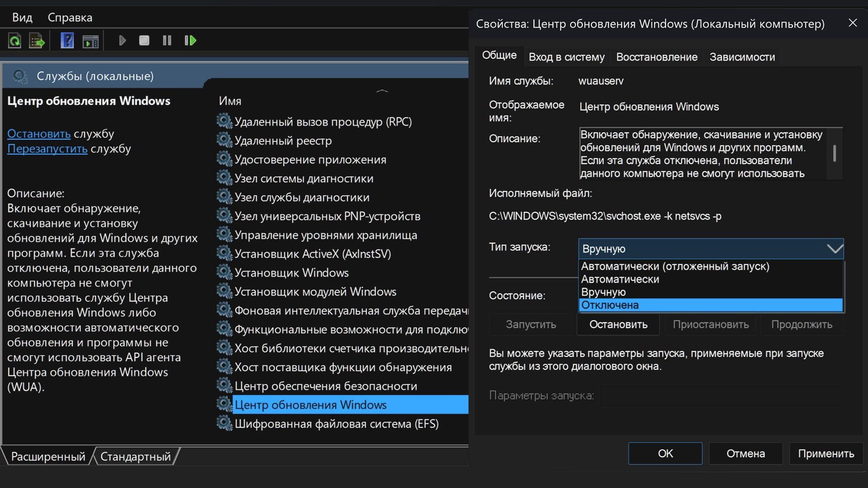Click the gear icon of Установщик модулей Windows
This screenshot has width=868, height=488.
coord(224,291)
